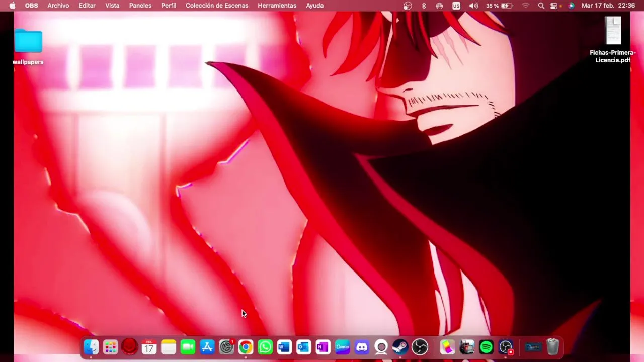The image size is (644, 362).
Task: Open Control Center in menu bar
Action: 554,6
